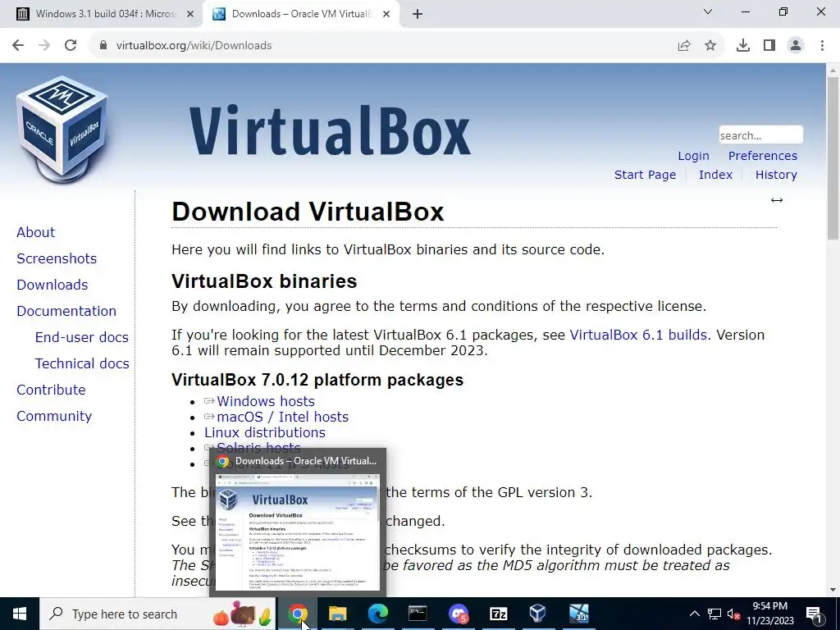Open the Command Prompt taskbar icon
The height and width of the screenshot is (630, 840).
pyautogui.click(x=418, y=614)
